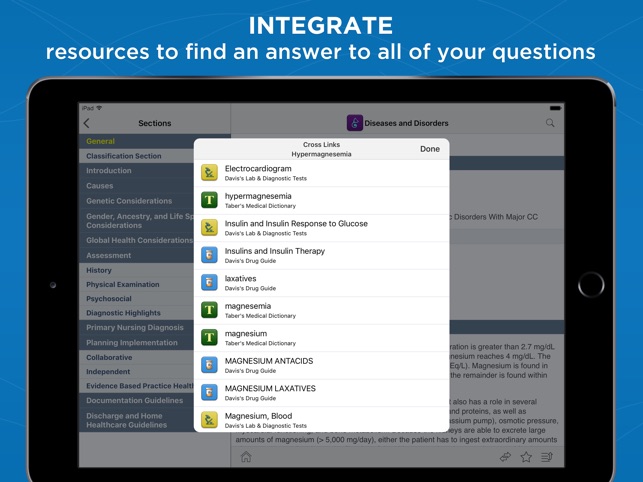
Task: Tap the favorite star icon
Action: 526,457
